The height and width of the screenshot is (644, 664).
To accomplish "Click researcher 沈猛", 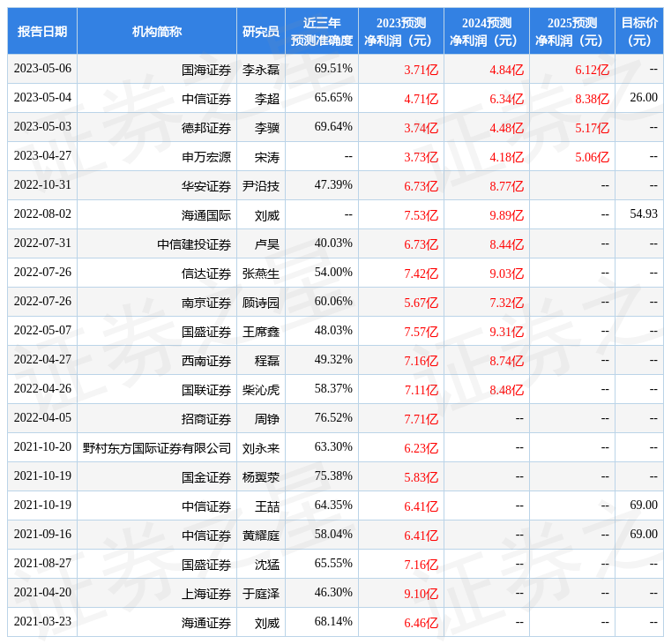I will 267,565.
